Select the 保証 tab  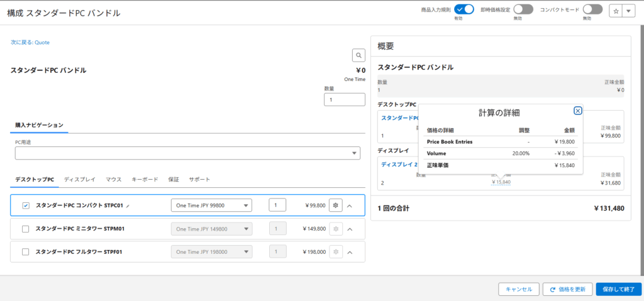[174, 180]
